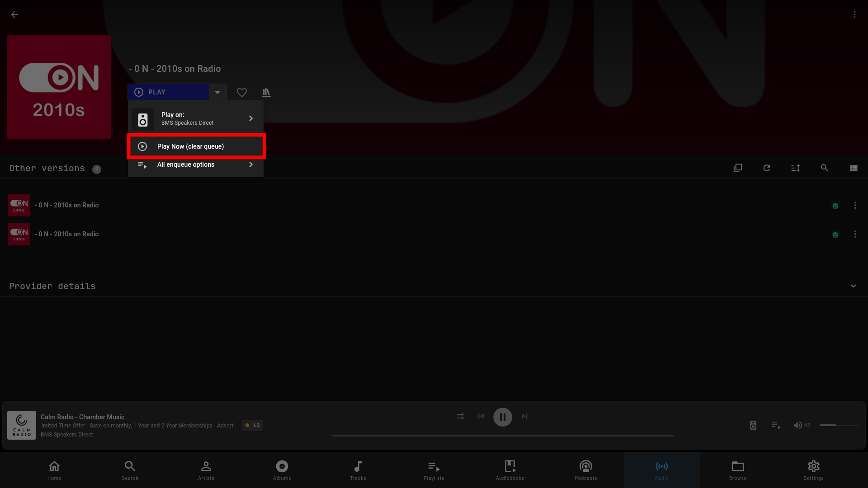
Task: Click the Calm Radio artwork in player bar
Action: click(x=22, y=425)
